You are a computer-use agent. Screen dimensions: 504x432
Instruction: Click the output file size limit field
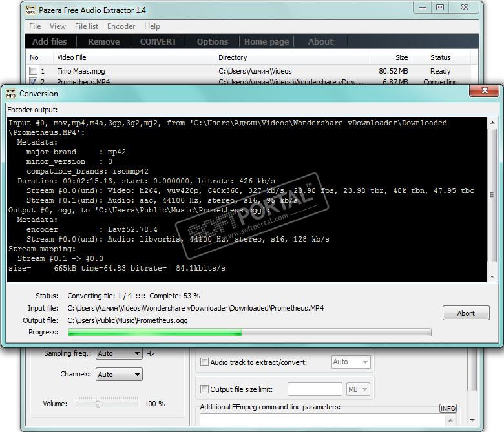tap(315, 389)
